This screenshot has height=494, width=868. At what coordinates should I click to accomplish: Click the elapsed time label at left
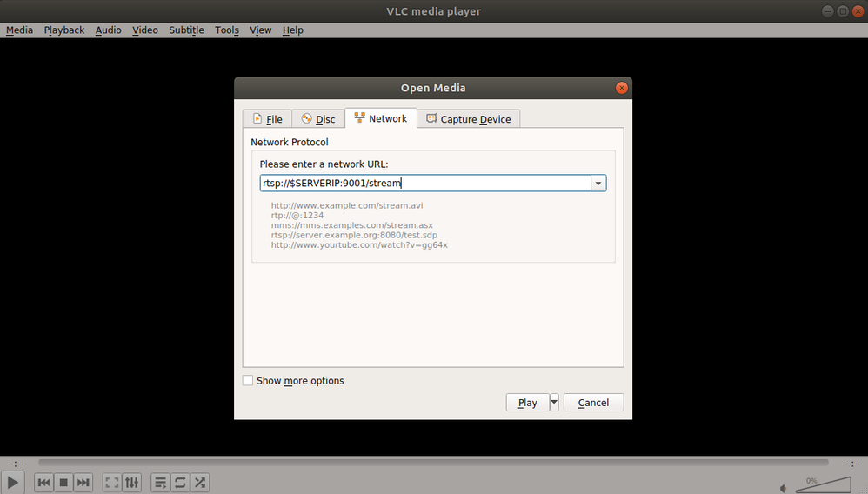coord(16,464)
